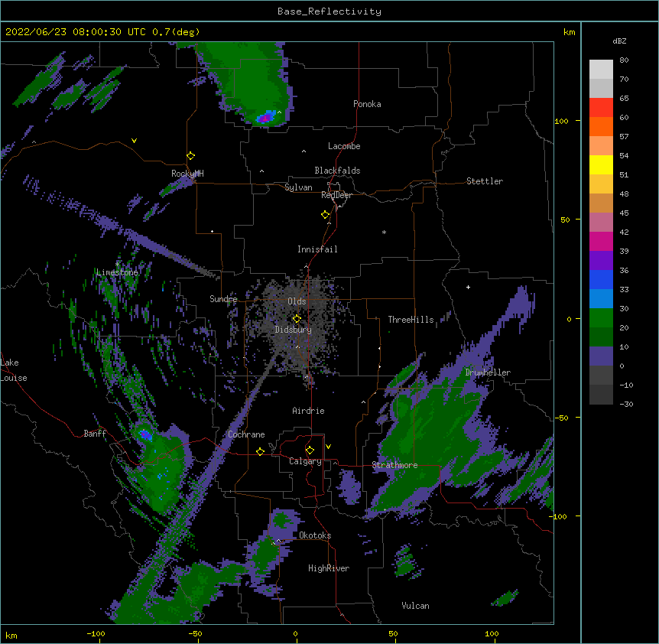Viewport: 659px width, 644px height.
Task: Click the -100 tick label on bottom axis
Action: (x=96, y=633)
